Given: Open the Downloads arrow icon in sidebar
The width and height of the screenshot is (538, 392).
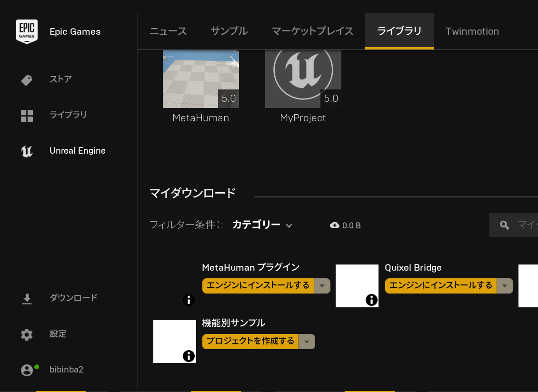Looking at the screenshot, I should point(27,299).
